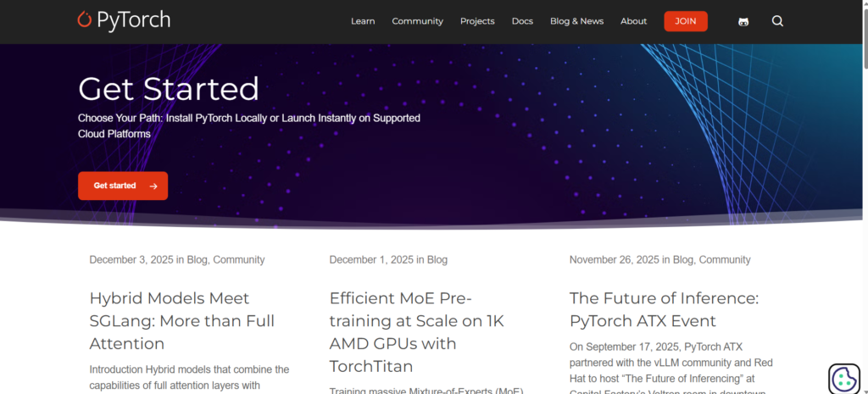Open the Learn menu
Screen dimensions: 868x394
pyautogui.click(x=363, y=21)
